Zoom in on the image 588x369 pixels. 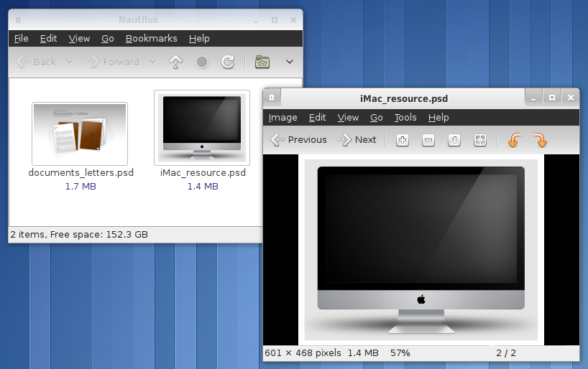point(403,140)
